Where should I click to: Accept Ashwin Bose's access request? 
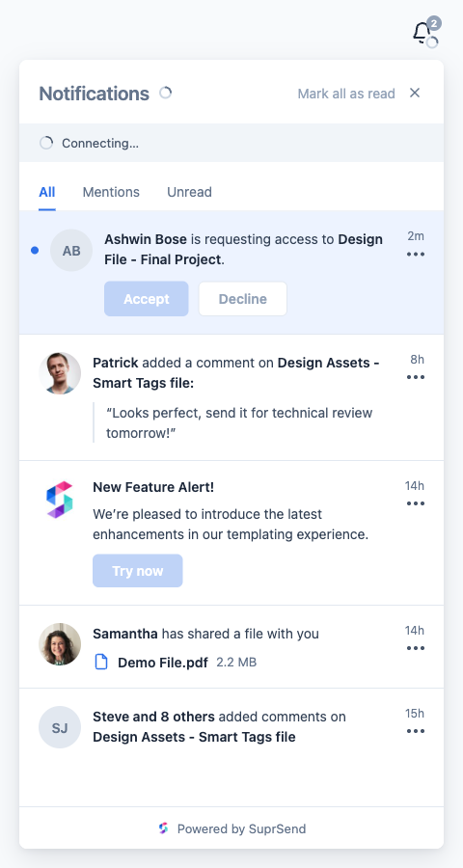[x=147, y=299]
